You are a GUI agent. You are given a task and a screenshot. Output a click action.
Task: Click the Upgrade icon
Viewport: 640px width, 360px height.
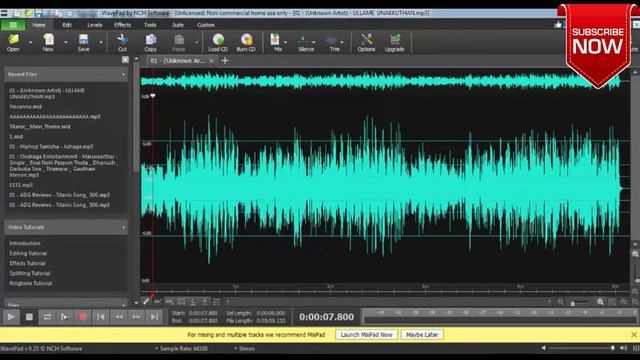395,42
